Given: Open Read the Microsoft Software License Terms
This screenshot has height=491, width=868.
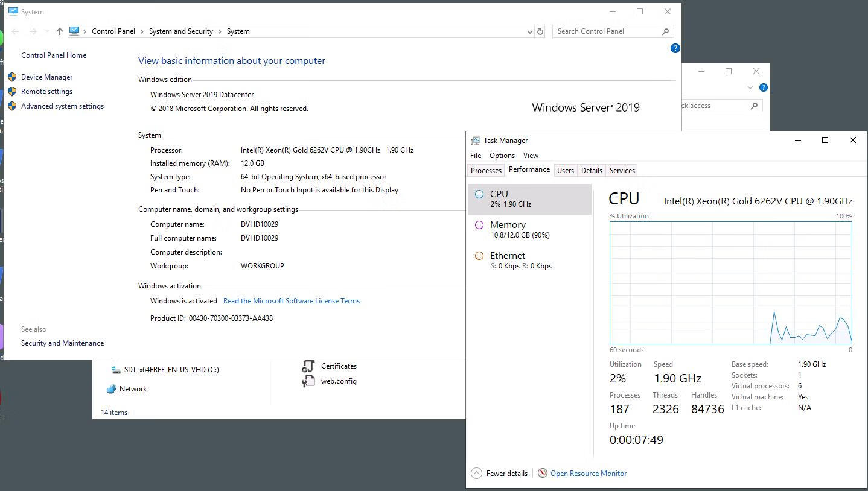Looking at the screenshot, I should click(x=291, y=301).
